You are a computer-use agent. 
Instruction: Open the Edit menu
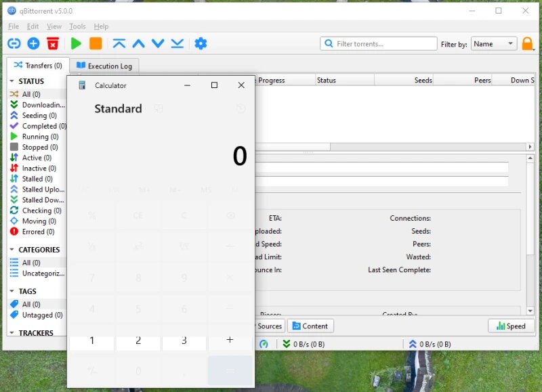point(33,26)
